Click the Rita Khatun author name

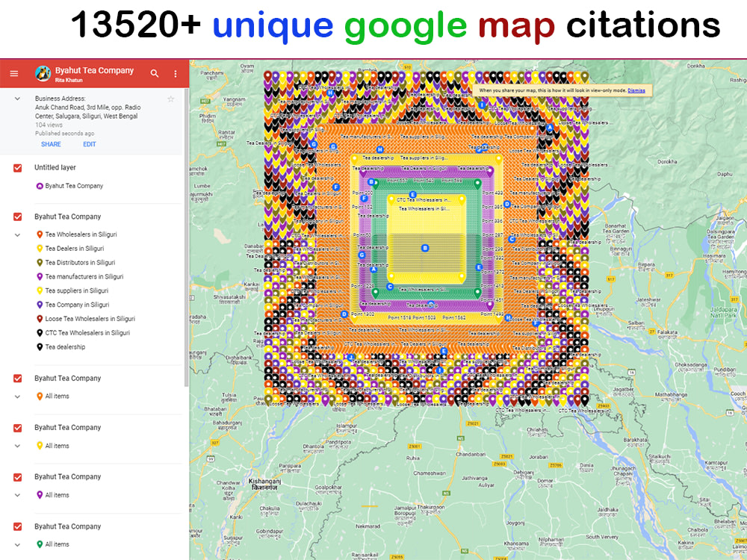[x=69, y=80]
